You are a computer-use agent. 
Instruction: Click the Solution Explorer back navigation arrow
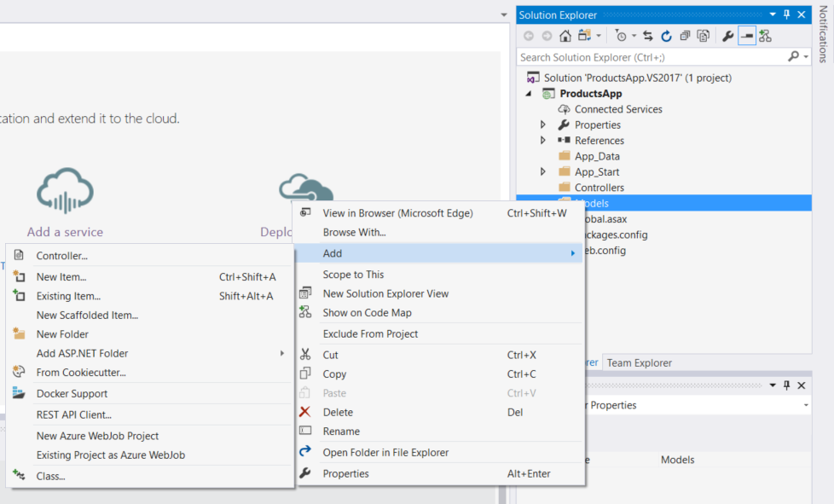pyautogui.click(x=528, y=36)
